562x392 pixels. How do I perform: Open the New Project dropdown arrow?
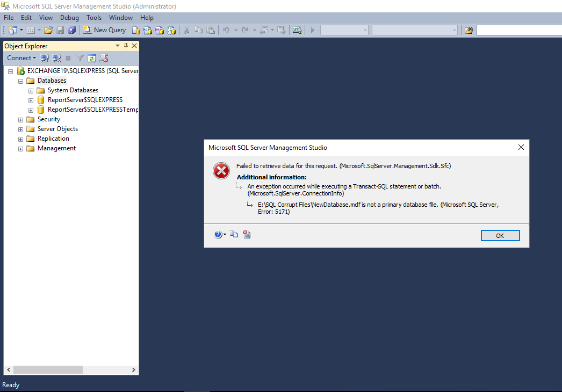21,30
